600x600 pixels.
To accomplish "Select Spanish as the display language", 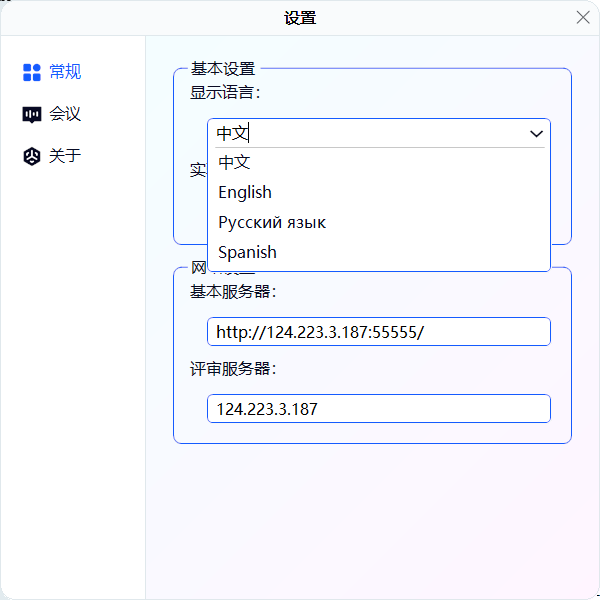I will coord(247,252).
